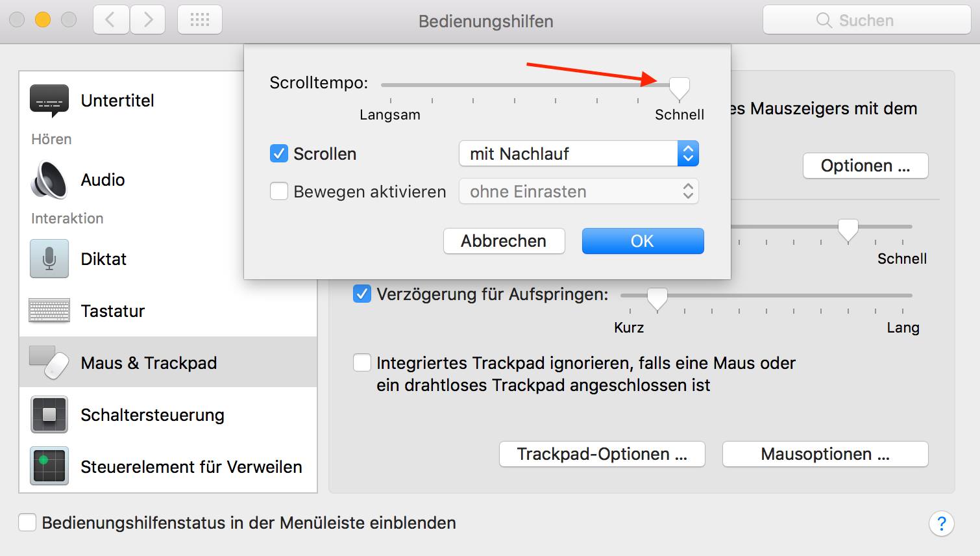Enable Integriertes Trackpad ignorieren checkbox
This screenshot has height=556, width=980.
click(362, 362)
